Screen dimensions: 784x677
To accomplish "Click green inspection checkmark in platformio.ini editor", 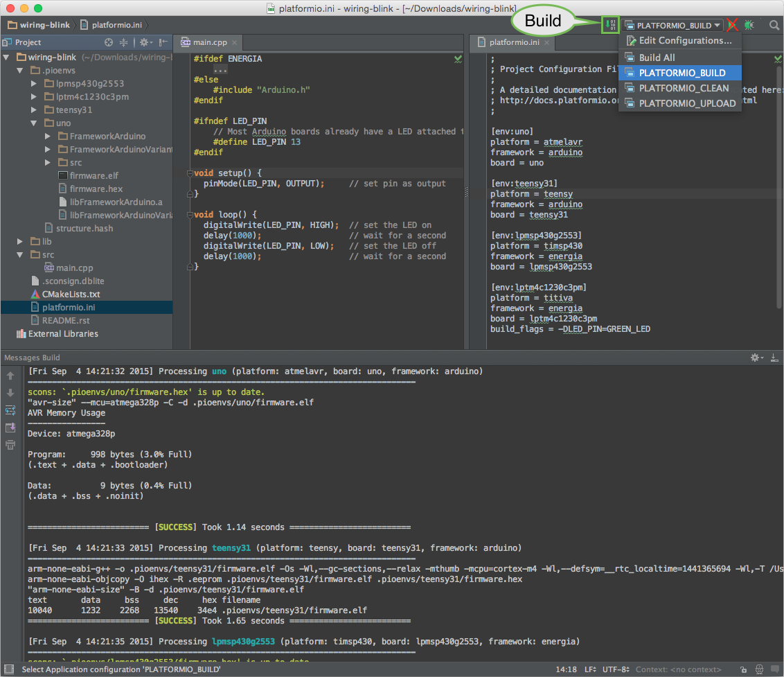I will (x=778, y=59).
